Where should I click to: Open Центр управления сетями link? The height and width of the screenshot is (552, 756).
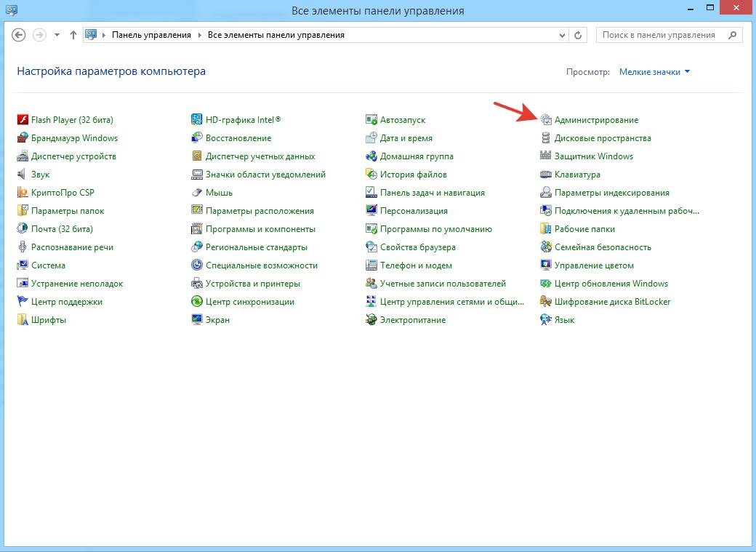point(452,302)
